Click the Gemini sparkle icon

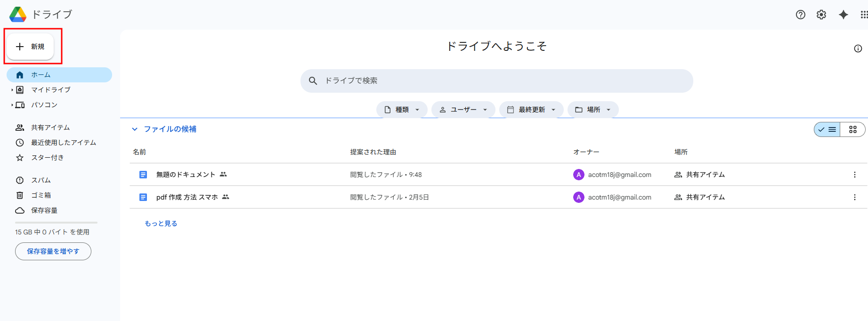pos(843,15)
